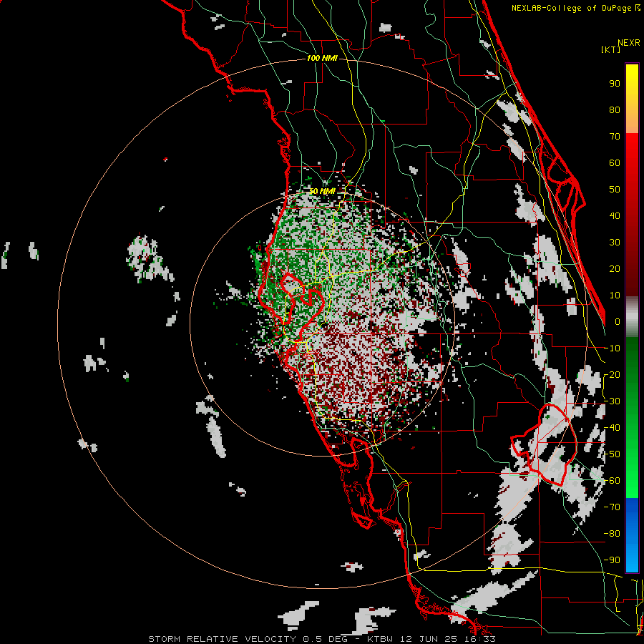Click the -50 knots legend value

click(612, 454)
